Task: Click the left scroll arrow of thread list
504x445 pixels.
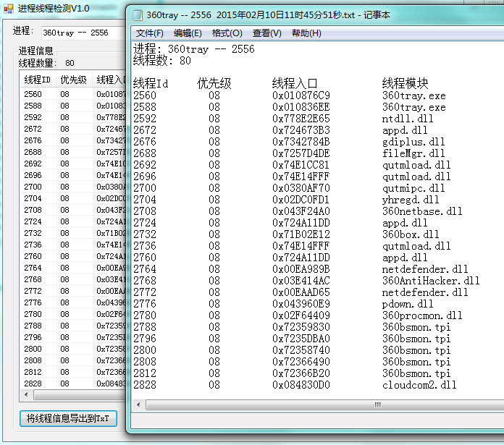Action: [26, 394]
